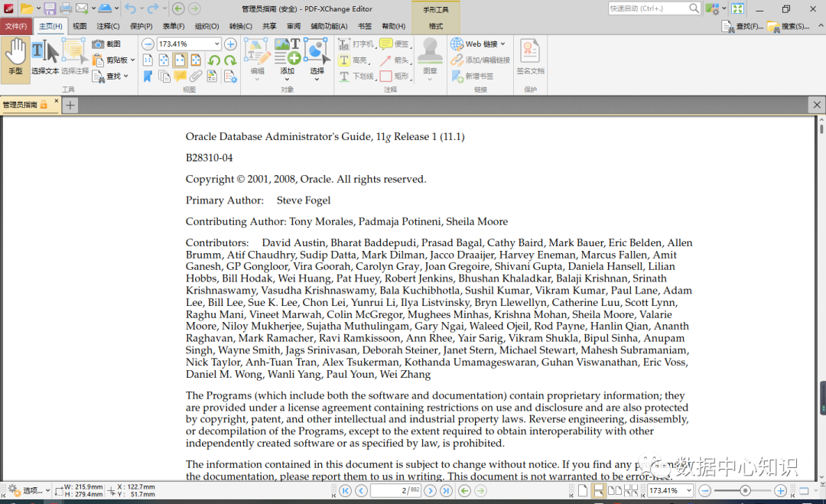
Task: Expand the Web Links (Web 链接) dropdown
Action: 502,44
